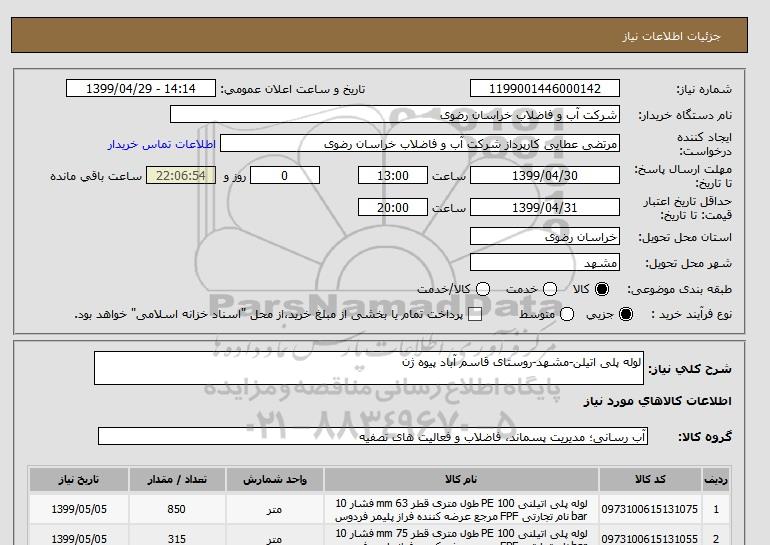Click the جزئیات اطلاعات نیاز header title
The height and width of the screenshot is (545, 770).
[x=671, y=36]
